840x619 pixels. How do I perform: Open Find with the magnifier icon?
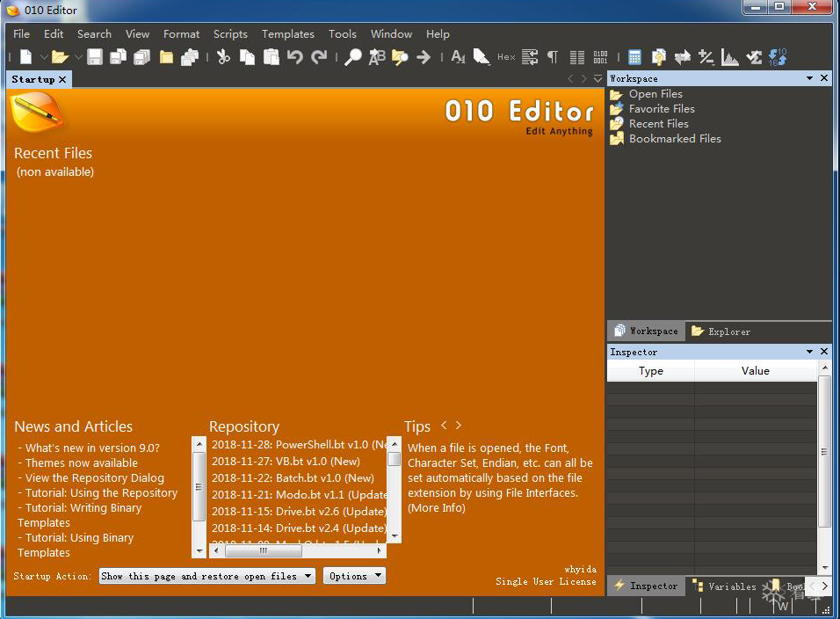(x=352, y=57)
